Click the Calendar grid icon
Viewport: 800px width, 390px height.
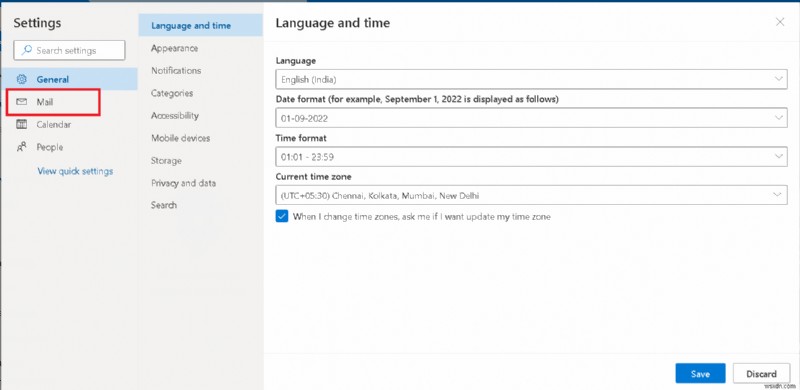tap(21, 125)
